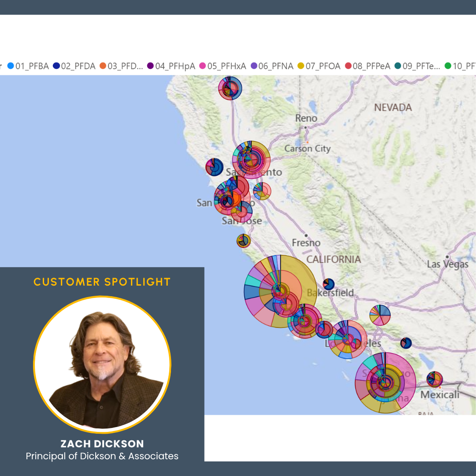Click the CUSTOMER SPOTLIGHT heading
Screen dimensions: 476x476
click(102, 282)
